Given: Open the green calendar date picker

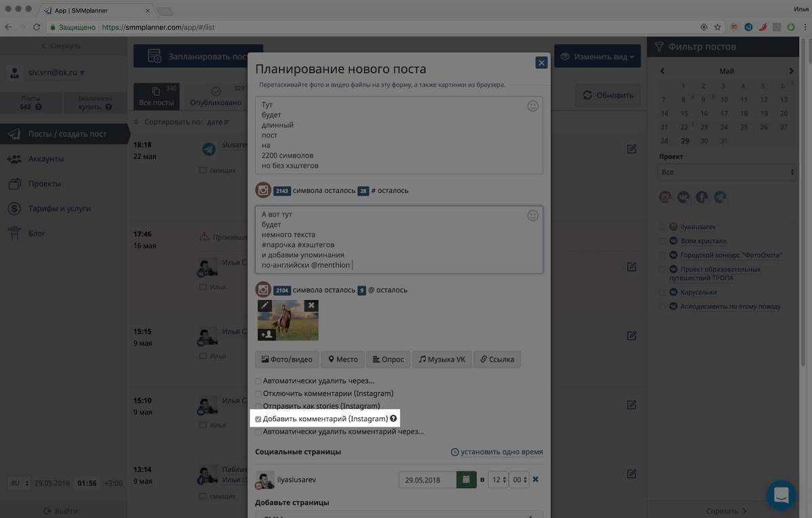Looking at the screenshot, I should tap(466, 480).
